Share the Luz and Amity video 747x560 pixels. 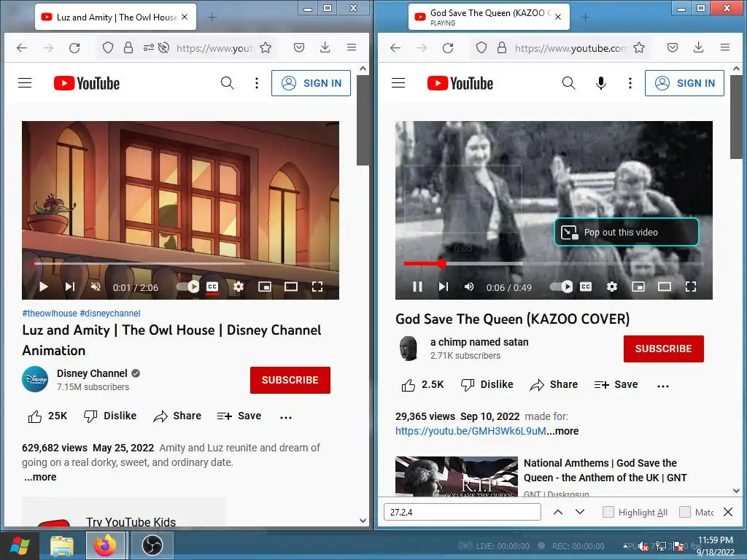pyautogui.click(x=177, y=416)
